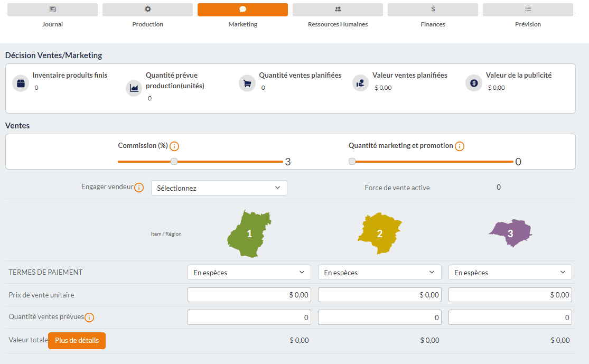Click info icon beside Quantité marketing et promotion
Viewport: 589px width, 364px height.
(x=460, y=146)
